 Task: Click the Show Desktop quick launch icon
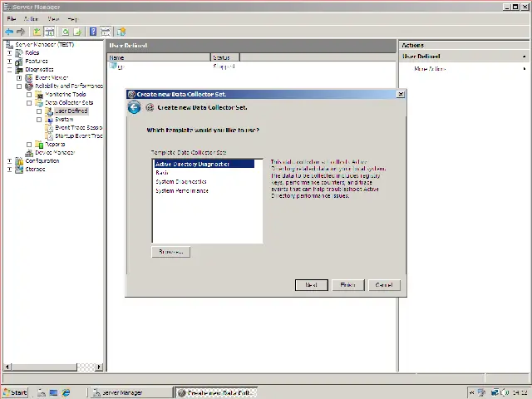tap(53, 392)
